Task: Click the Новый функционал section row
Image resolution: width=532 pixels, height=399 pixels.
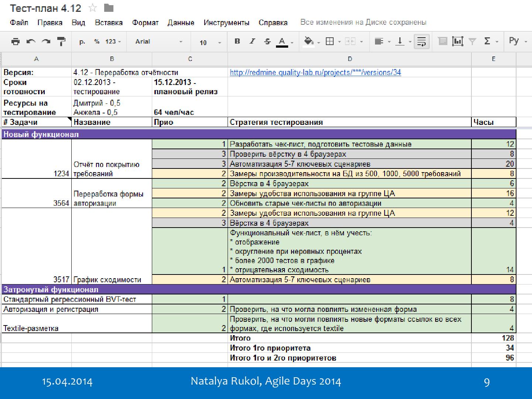Action: click(259, 134)
